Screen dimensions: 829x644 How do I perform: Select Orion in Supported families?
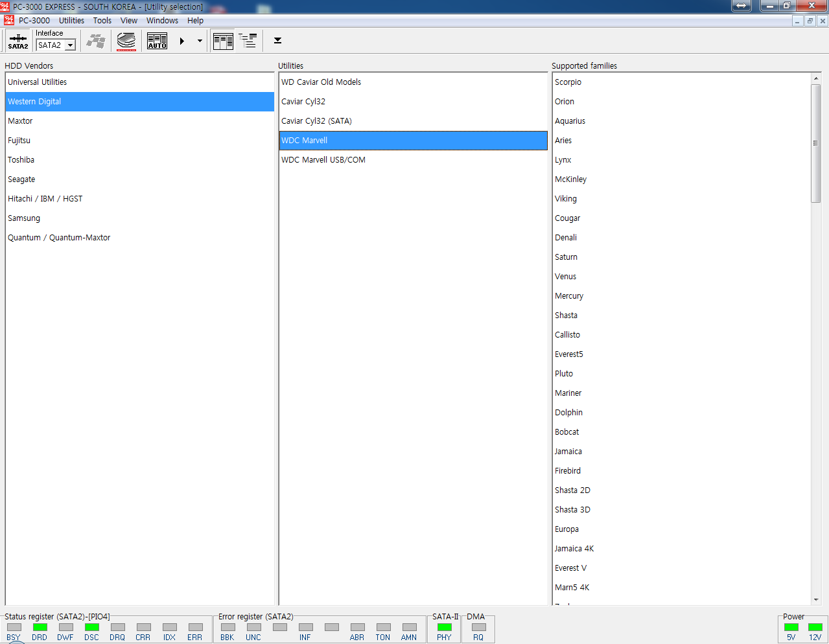pos(682,102)
